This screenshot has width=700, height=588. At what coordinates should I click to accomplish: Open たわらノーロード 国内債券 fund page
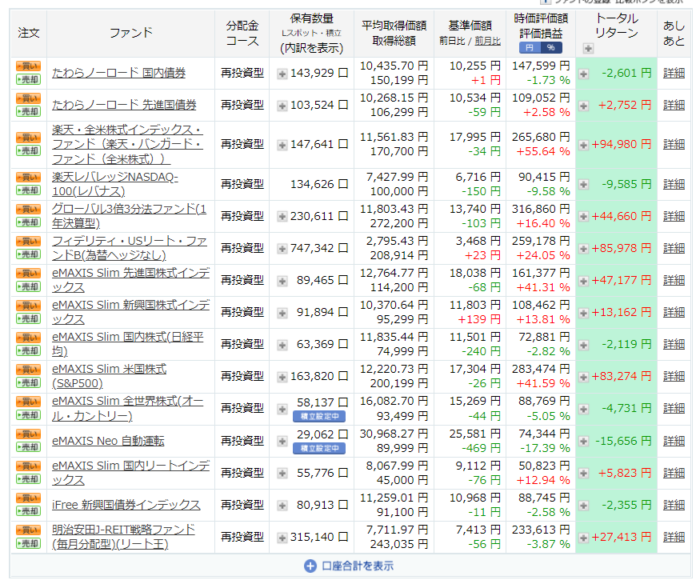pyautogui.click(x=118, y=73)
